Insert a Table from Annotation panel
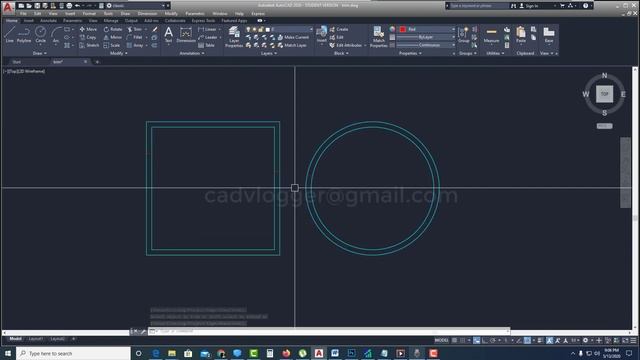The image size is (640, 360). tap(207, 45)
